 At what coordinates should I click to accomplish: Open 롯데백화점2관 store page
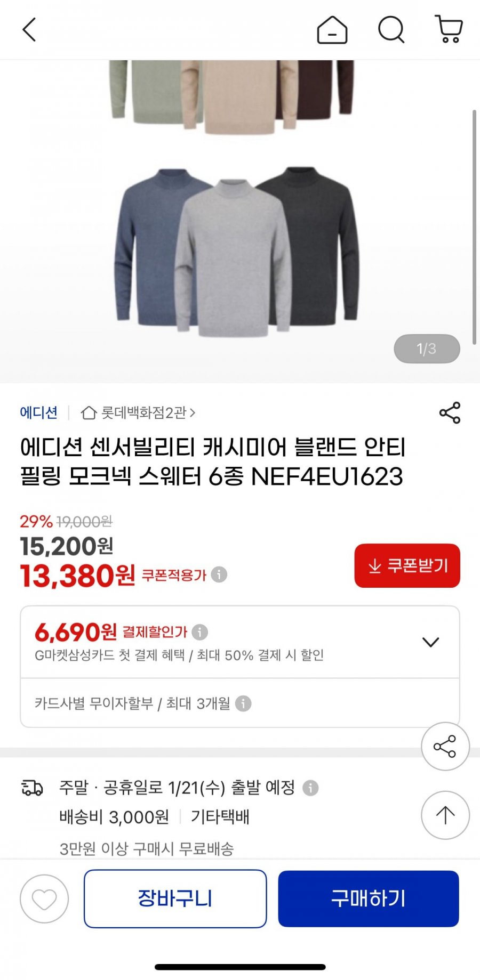click(x=139, y=413)
